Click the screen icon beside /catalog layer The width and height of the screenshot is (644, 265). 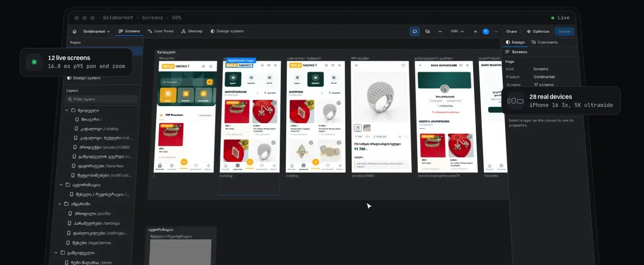76,129
